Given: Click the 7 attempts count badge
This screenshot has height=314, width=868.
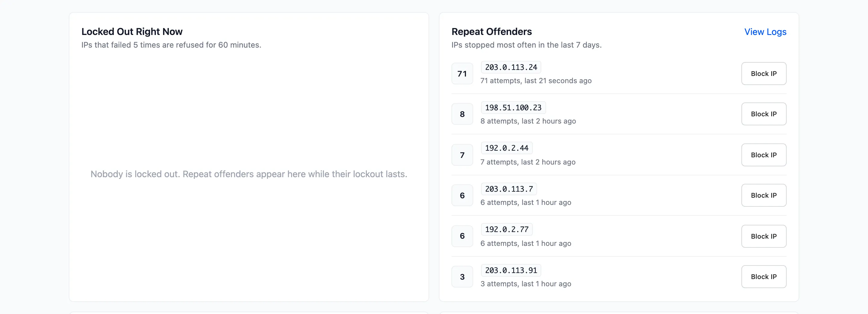Looking at the screenshot, I should (462, 155).
